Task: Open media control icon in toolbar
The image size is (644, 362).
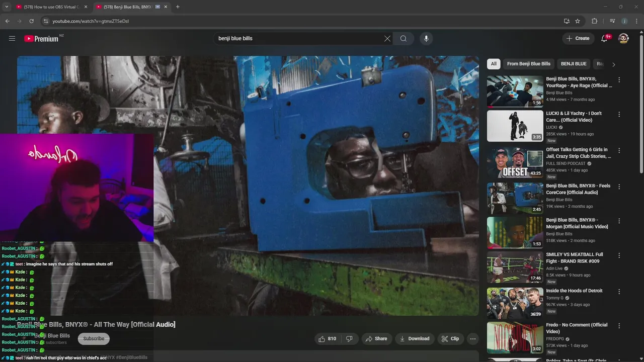Action: (612, 21)
